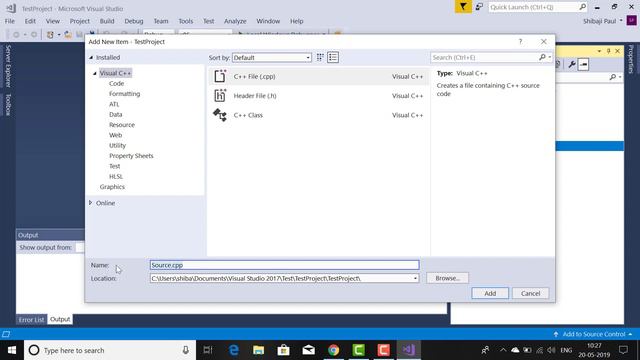
Task: Open the Windows Start menu
Action: click(12, 350)
